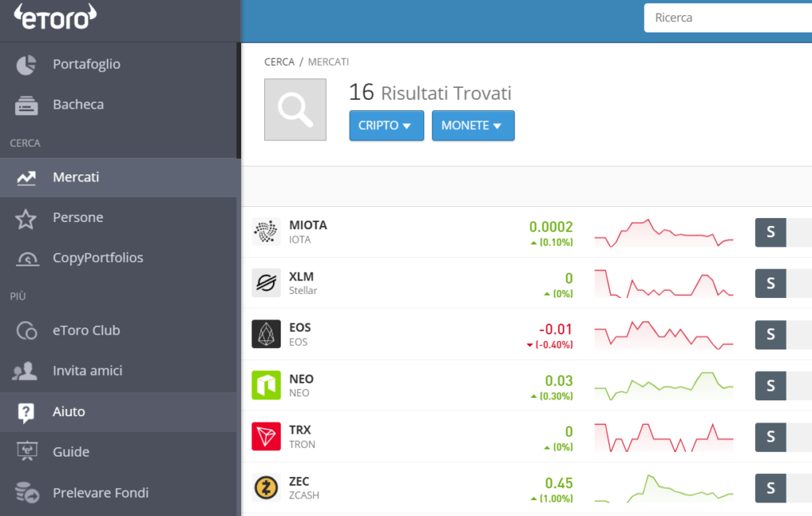
Task: Click the MIOTA ticker name
Action: pos(308,225)
